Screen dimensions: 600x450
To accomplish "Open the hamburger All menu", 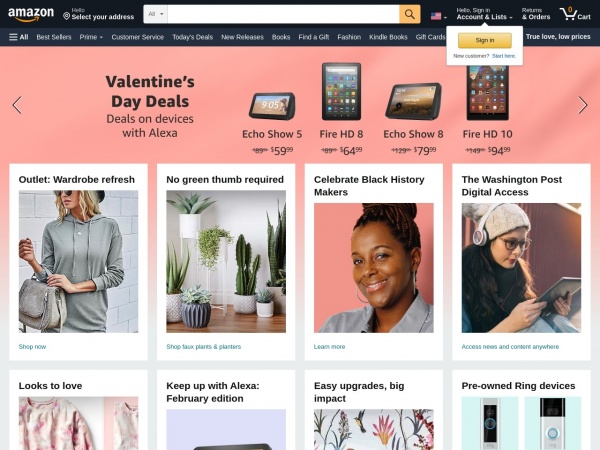I will coord(19,37).
